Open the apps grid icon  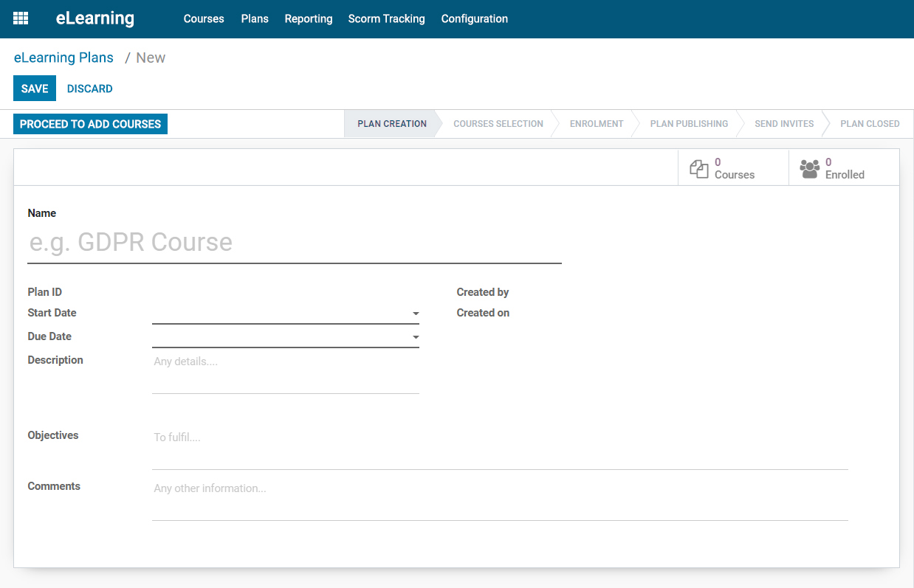(20, 18)
